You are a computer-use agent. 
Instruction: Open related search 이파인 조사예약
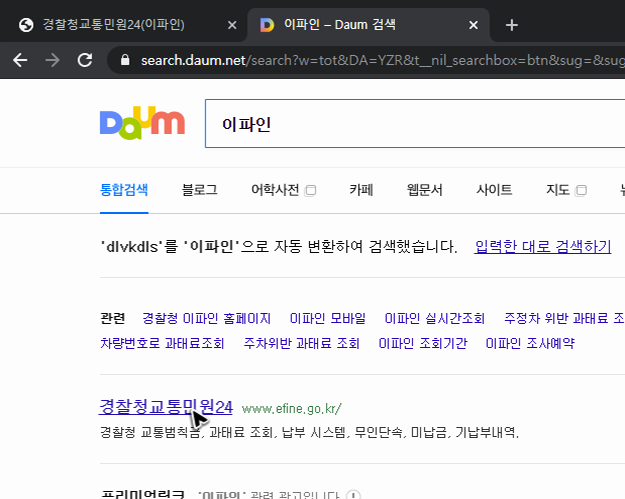pyautogui.click(x=530, y=343)
